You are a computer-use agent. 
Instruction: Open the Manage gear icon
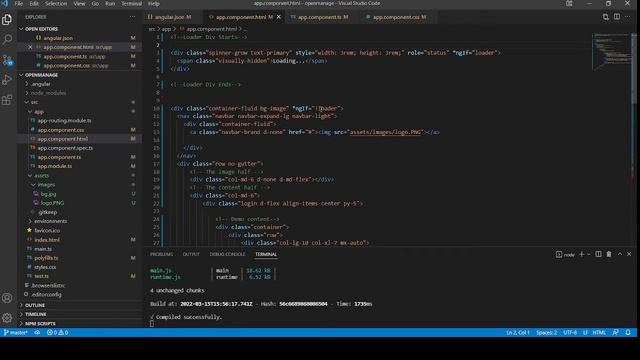click(7, 318)
